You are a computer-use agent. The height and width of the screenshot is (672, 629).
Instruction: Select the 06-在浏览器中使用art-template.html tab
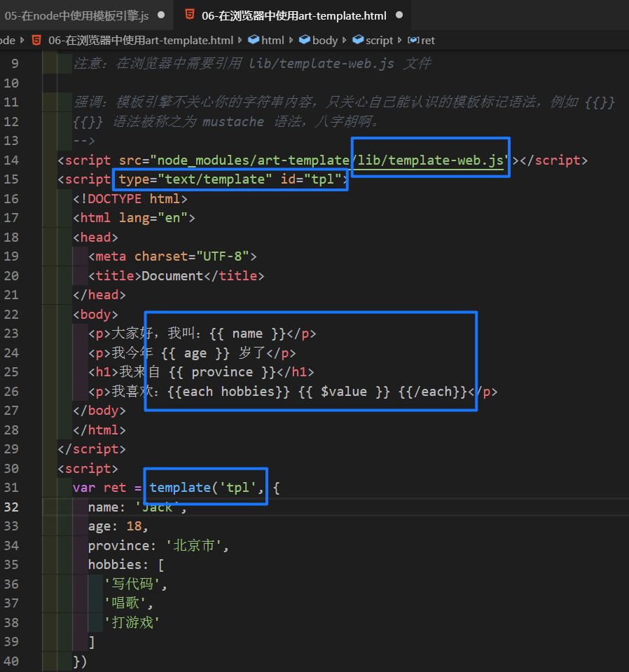294,16
